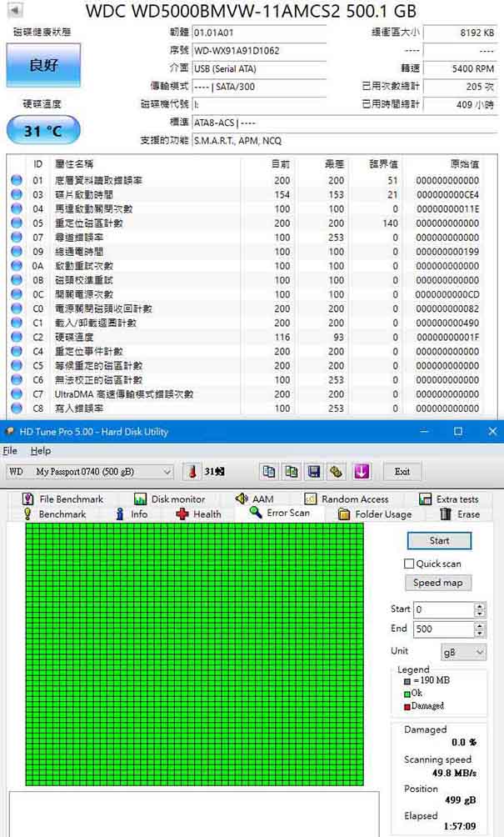
Task: Open the File menu in HD Tune
Action: (10, 450)
